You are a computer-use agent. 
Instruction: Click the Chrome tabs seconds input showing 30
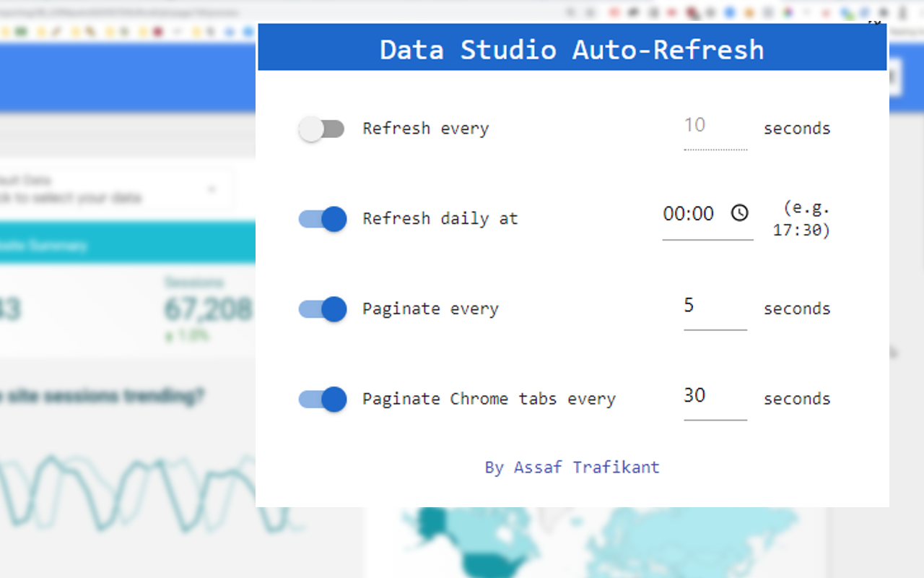click(715, 398)
